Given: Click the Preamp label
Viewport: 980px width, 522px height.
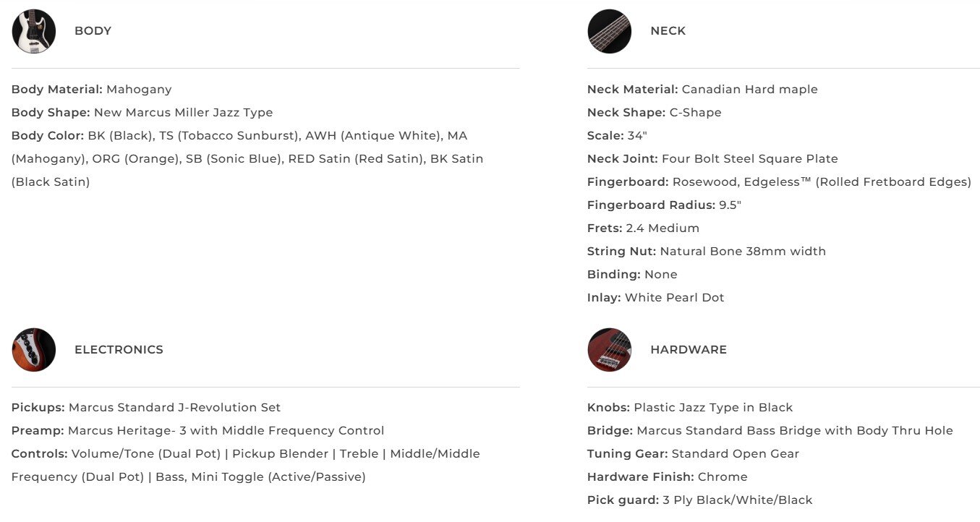Looking at the screenshot, I should pos(38,431).
